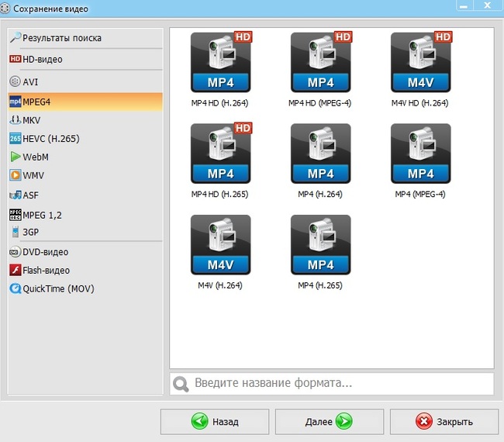Viewport: 504px width, 442px height.
Task: Select the MP4 (MPEG-4) format icon
Action: click(x=421, y=154)
